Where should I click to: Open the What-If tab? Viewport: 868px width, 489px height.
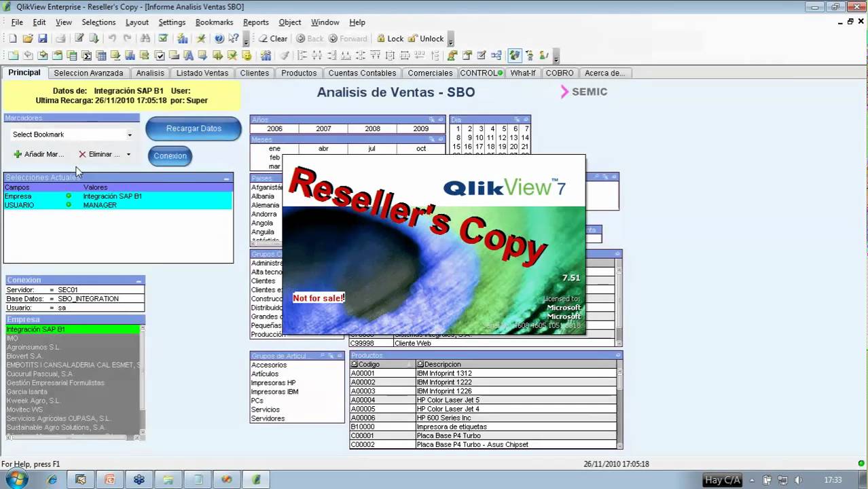coord(523,73)
